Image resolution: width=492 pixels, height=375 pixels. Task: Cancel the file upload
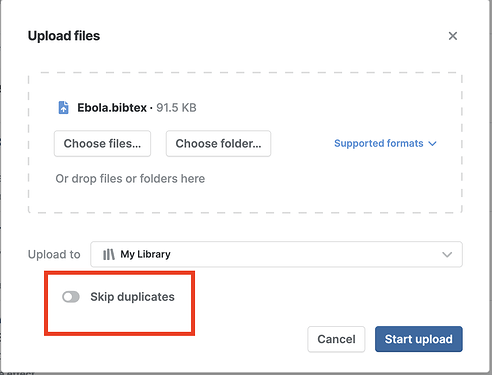pos(336,339)
